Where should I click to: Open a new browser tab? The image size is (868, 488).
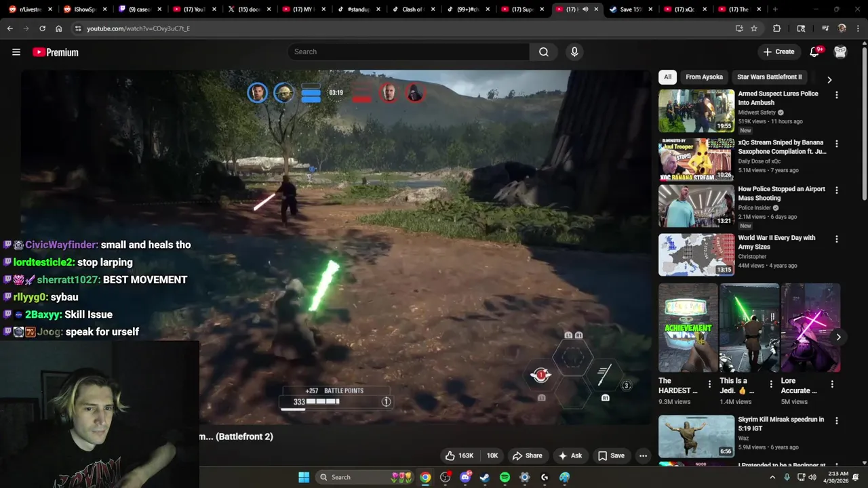775,9
